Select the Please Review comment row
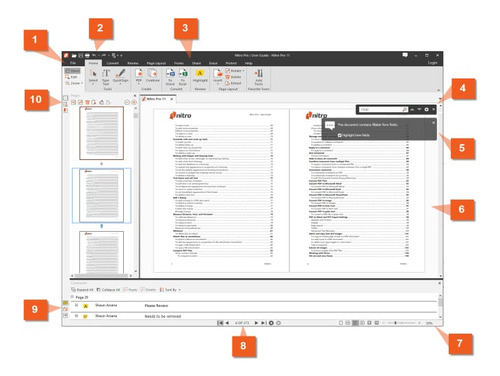The height and width of the screenshot is (376, 500). (x=253, y=306)
